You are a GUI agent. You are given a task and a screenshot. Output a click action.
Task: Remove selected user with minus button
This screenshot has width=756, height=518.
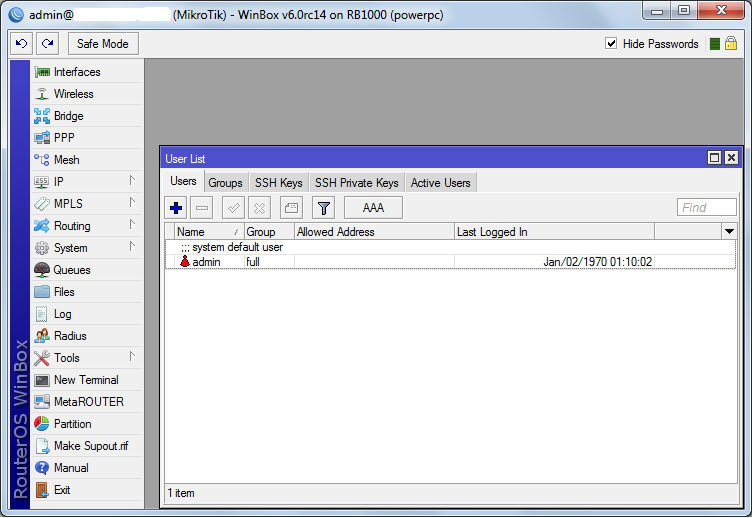(x=202, y=208)
